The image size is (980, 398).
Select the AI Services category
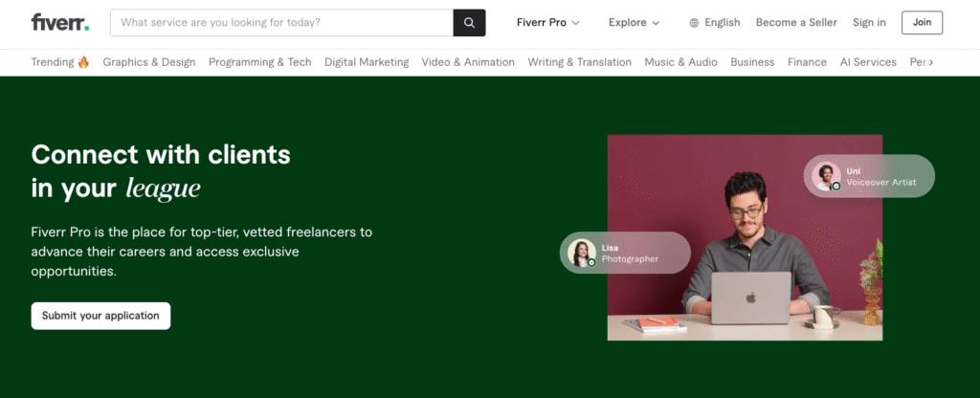[868, 62]
